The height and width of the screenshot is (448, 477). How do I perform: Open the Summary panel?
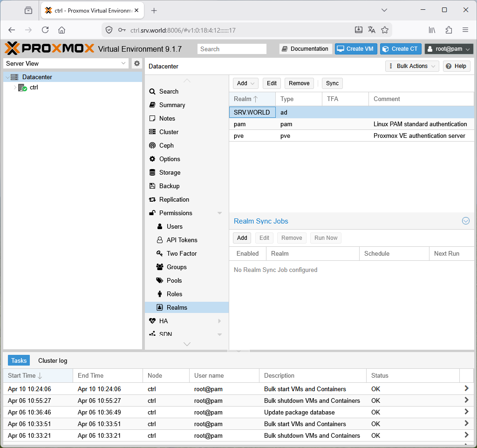tap(172, 105)
